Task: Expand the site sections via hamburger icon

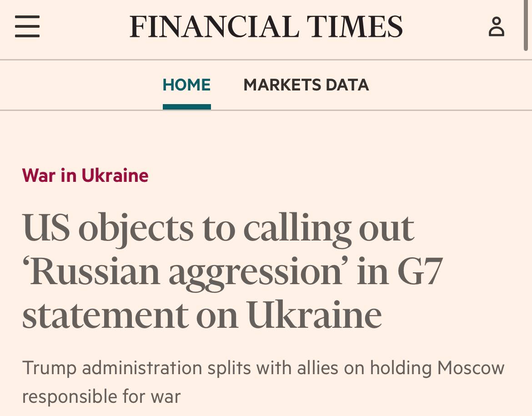Action: 27,26
